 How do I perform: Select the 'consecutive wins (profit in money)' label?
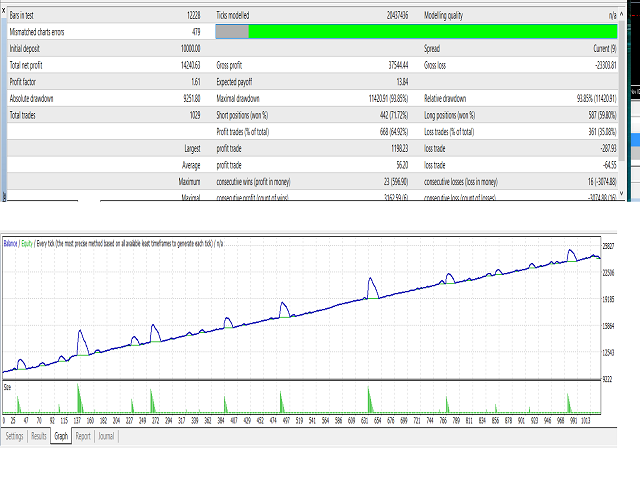pyautogui.click(x=253, y=182)
